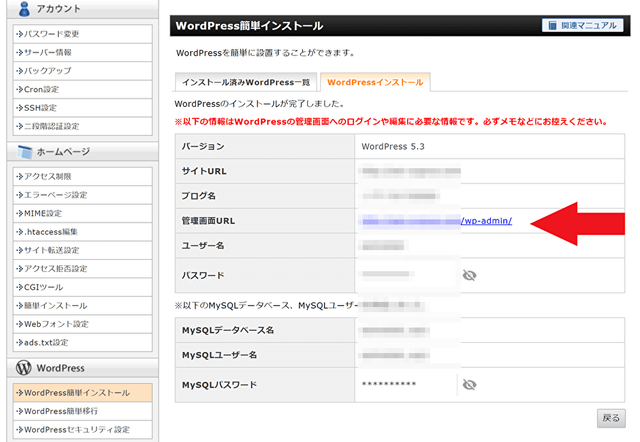Click the WordPress logo icon in sidebar
Image resolution: width=640 pixels, height=442 pixels.
(x=24, y=368)
